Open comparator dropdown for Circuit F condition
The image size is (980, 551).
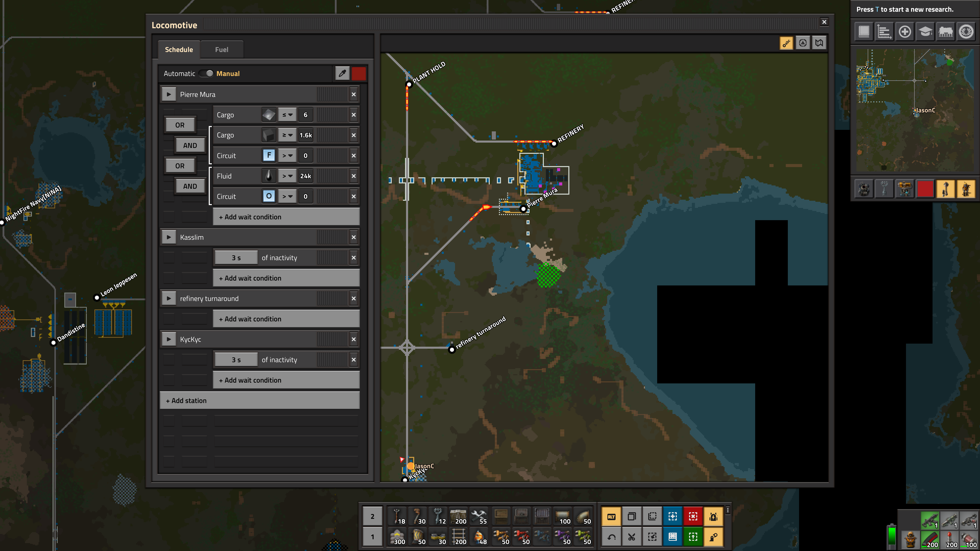[x=287, y=156]
